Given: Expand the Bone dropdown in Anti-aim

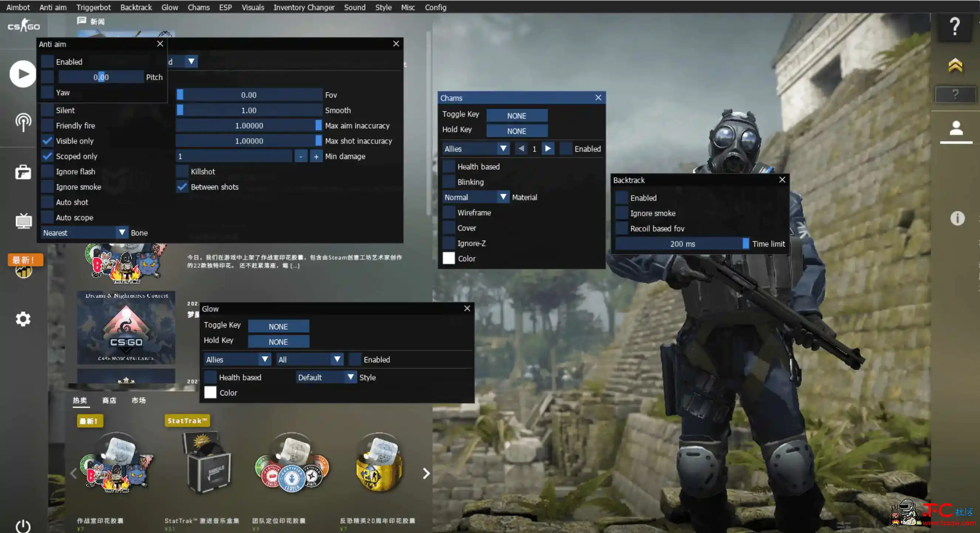Looking at the screenshot, I should tap(121, 232).
